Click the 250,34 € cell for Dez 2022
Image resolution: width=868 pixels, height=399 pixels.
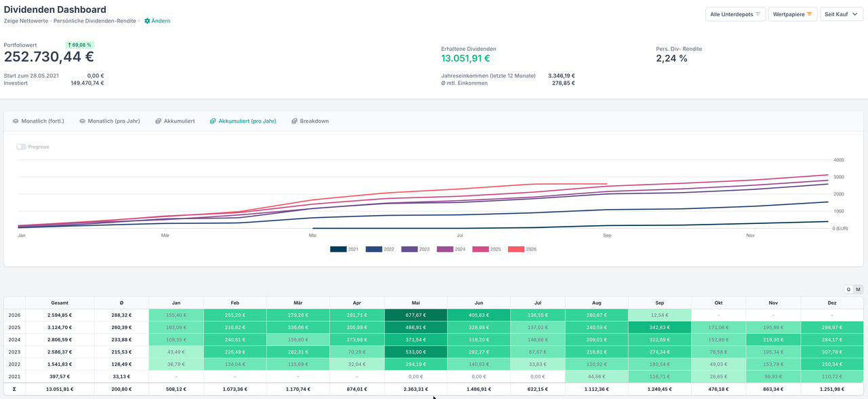pos(832,364)
